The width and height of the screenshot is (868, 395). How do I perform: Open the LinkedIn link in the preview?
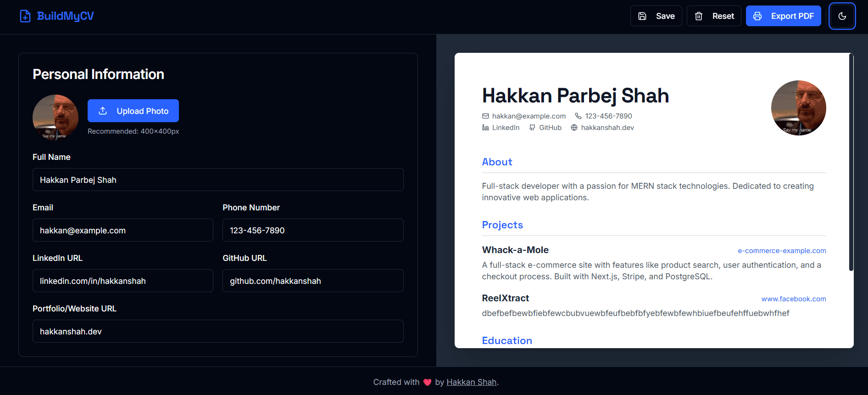(505, 128)
